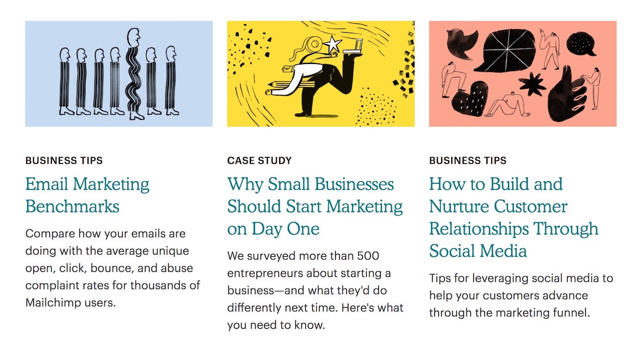This screenshot has width=644, height=352.
Task: Open the Email Marketing Benchmarks article
Action: point(87,195)
